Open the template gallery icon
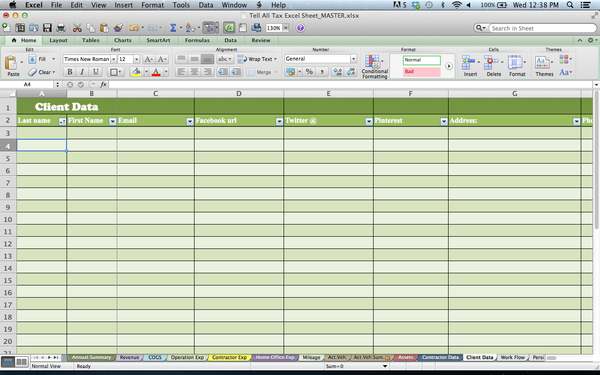Viewport: 600px width, 375px height. pos(20,28)
